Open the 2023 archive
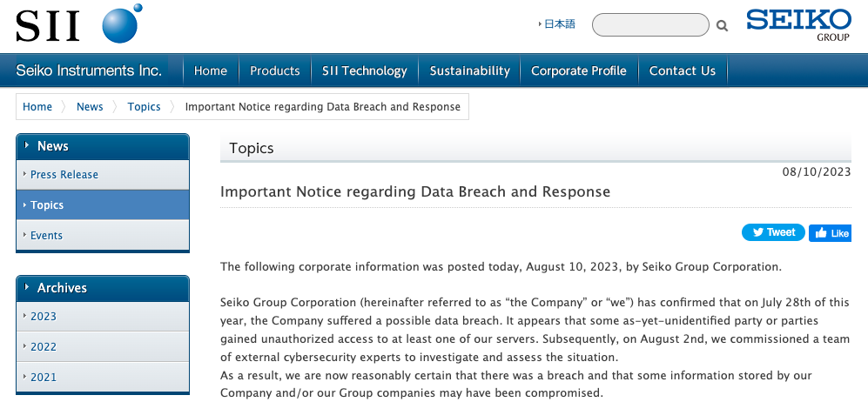 44,317
